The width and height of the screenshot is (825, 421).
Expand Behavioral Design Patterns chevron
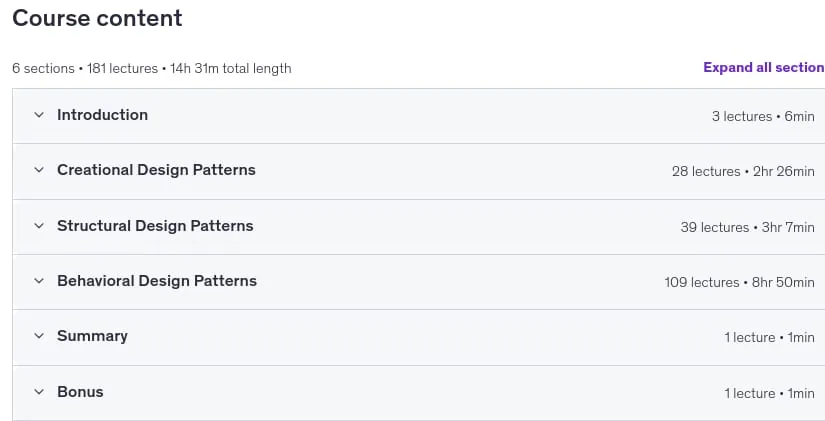click(39, 281)
